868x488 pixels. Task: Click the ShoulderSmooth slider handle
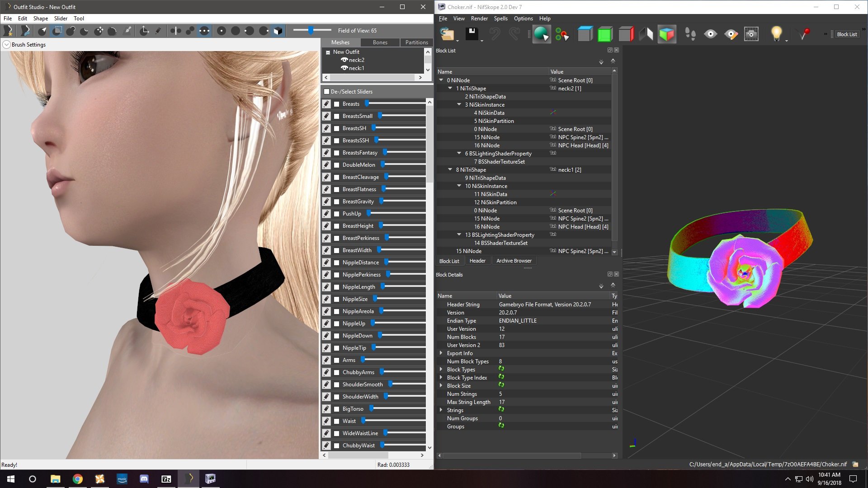390,384
